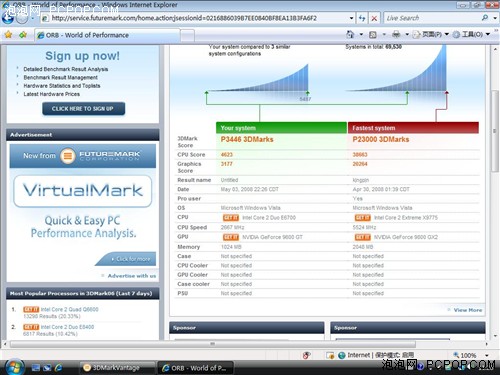Click the Add to Favorites icon
This screenshot has height=375, width=500.
23,35
